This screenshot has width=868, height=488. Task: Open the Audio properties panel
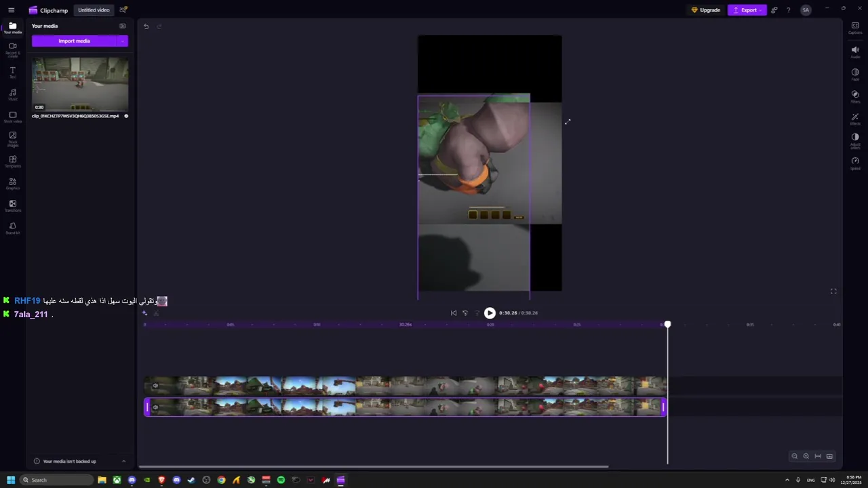(855, 52)
